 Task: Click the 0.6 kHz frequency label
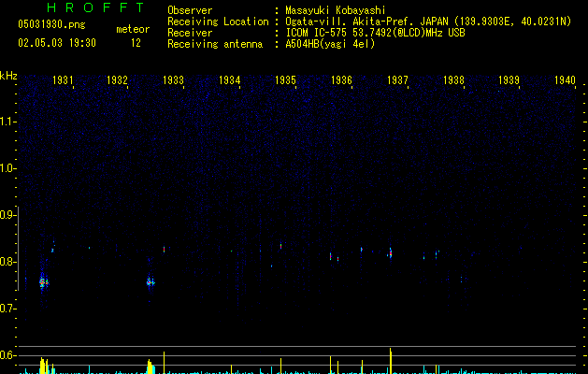pos(7,355)
